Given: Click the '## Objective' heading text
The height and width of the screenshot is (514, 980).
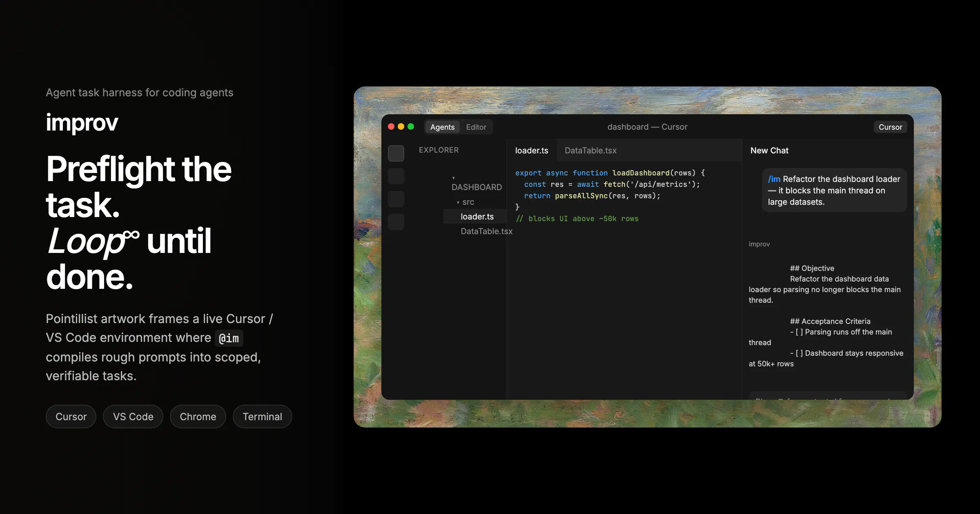Looking at the screenshot, I should tap(812, 268).
